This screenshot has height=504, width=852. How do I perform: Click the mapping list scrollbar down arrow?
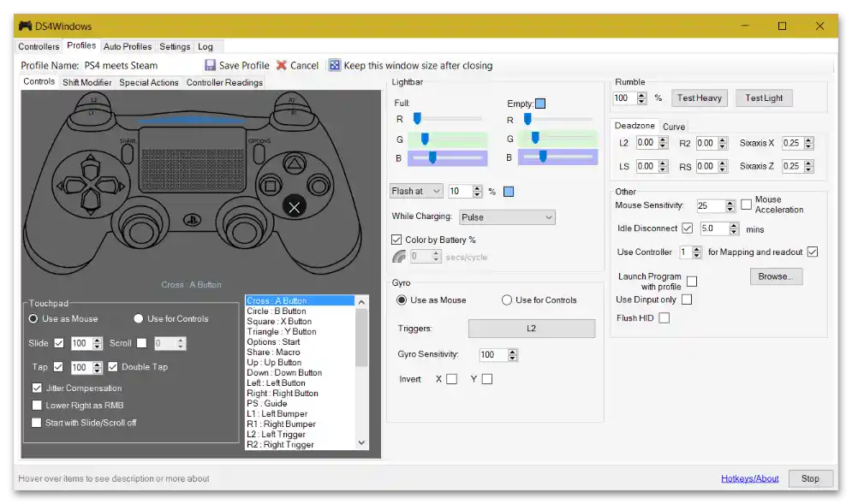362,443
